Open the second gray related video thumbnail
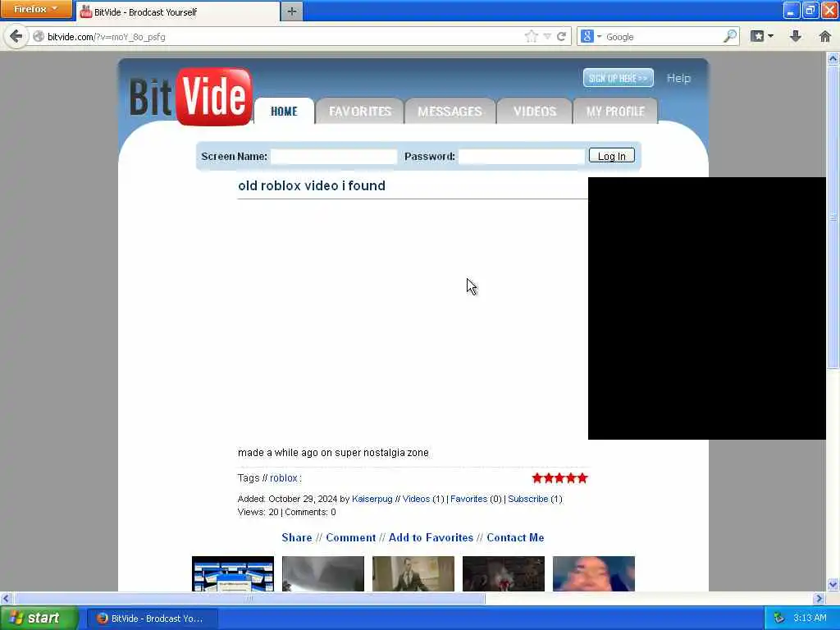Viewport: 840px width, 630px height. (323, 573)
